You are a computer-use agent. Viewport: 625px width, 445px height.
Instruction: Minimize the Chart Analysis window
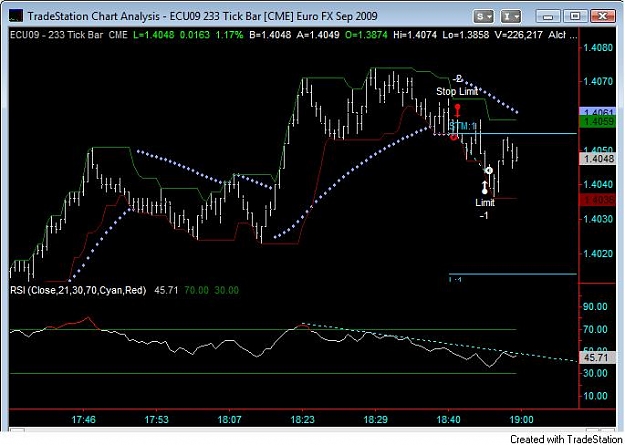tap(548, 16)
